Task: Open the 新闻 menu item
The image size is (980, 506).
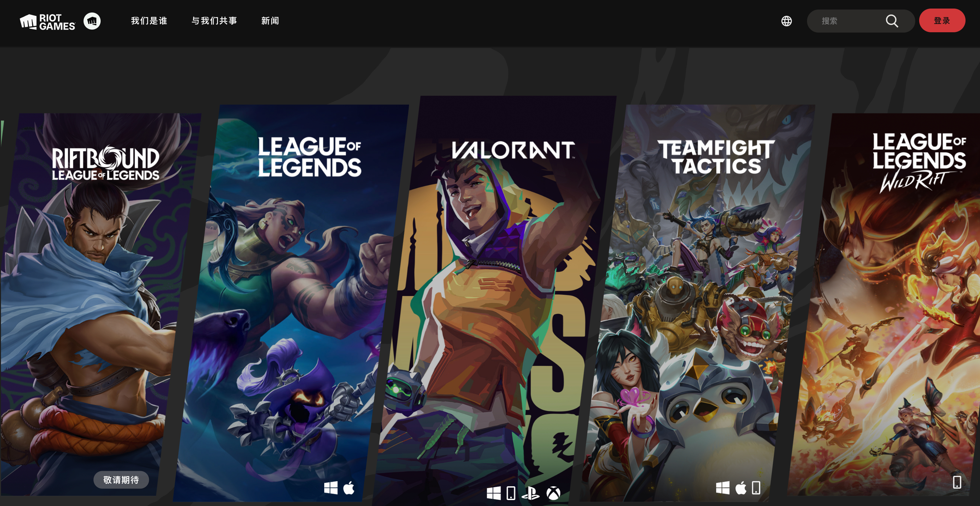Action: coord(270,21)
